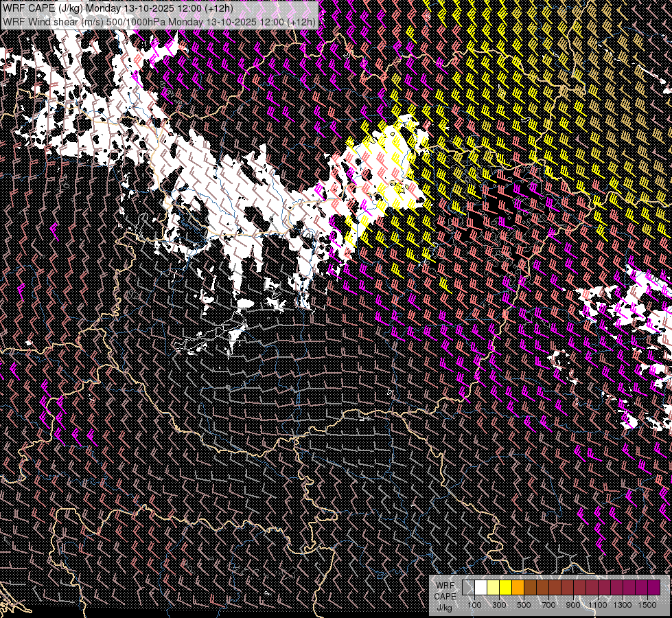Click the WRF Wind shear header line
The width and height of the screenshot is (672, 618).
tap(159, 21)
